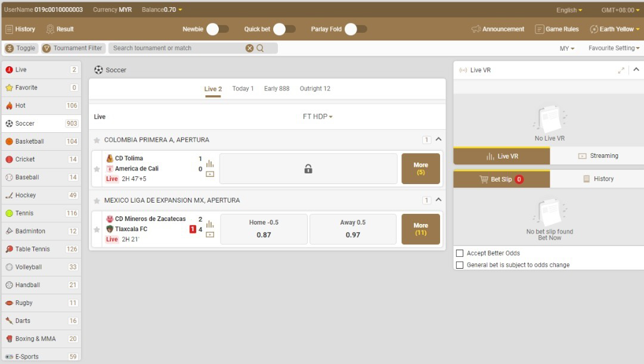Click the search magnifier icon
Image resolution: width=644 pixels, height=364 pixels.
tap(260, 48)
